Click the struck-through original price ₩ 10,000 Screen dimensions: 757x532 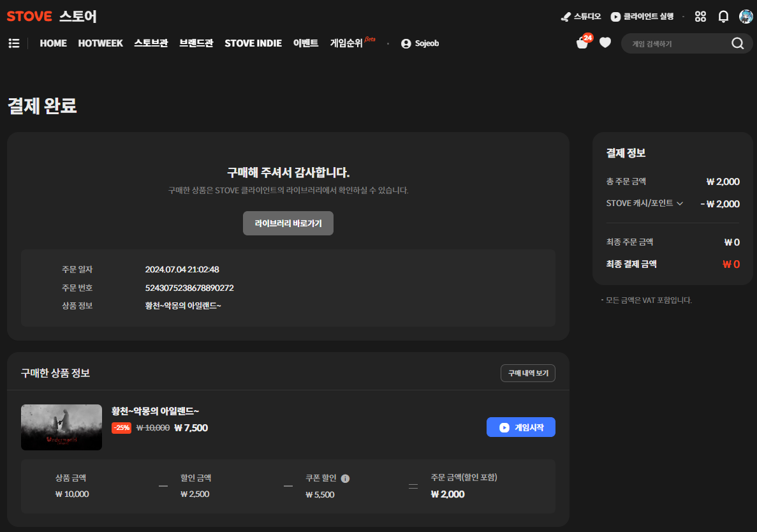[153, 428]
